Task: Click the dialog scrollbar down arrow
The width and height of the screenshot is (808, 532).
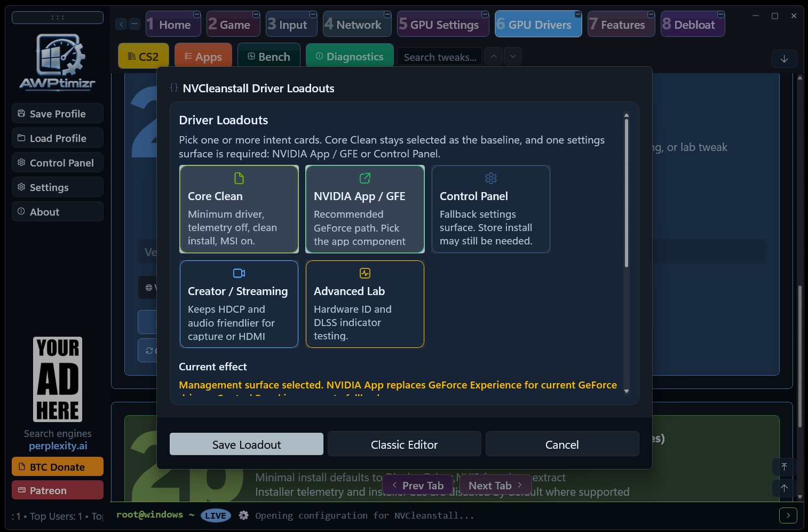Action: point(627,391)
